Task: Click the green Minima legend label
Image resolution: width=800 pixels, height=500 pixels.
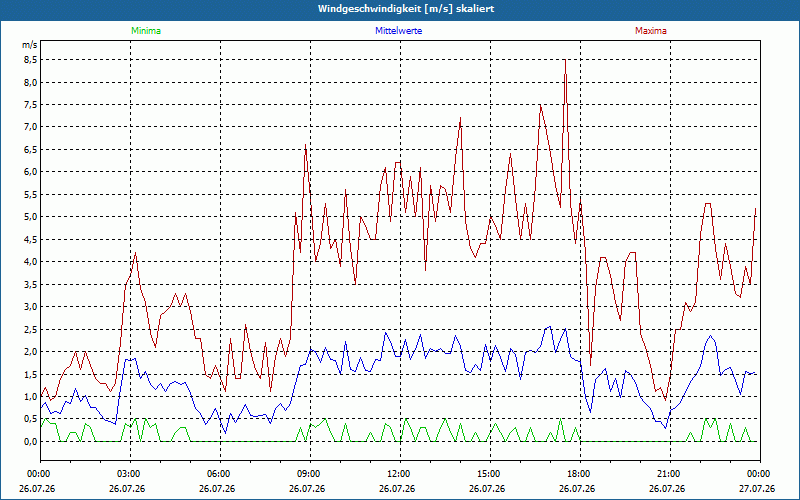Action: (x=146, y=31)
